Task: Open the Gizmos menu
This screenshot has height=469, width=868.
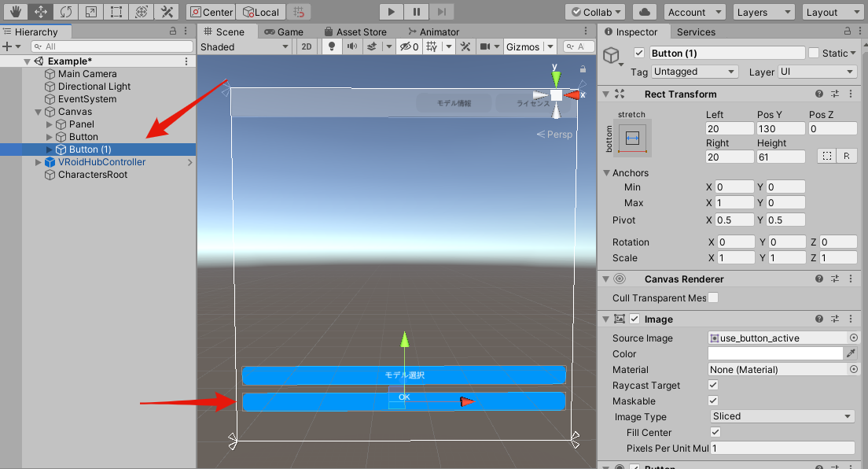Action: coord(523,46)
